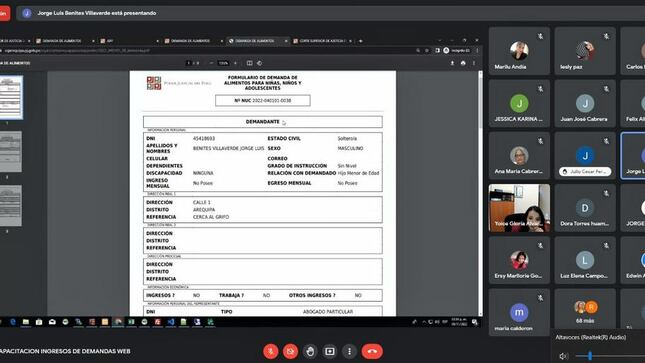Viewport: 645px width, 363px height.
Task: Click distrito value AREQUIPA
Action: click(x=204, y=209)
